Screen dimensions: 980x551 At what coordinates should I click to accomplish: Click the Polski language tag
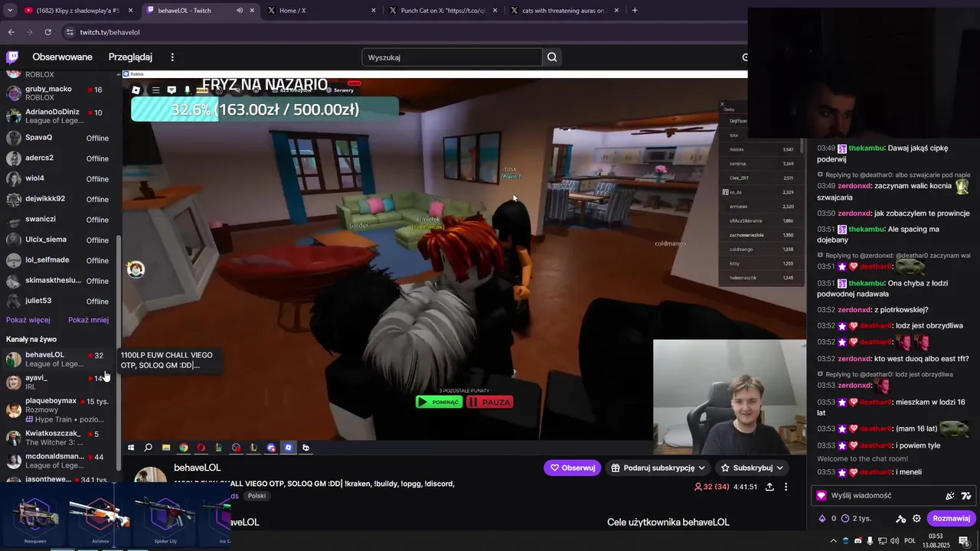[x=256, y=496]
